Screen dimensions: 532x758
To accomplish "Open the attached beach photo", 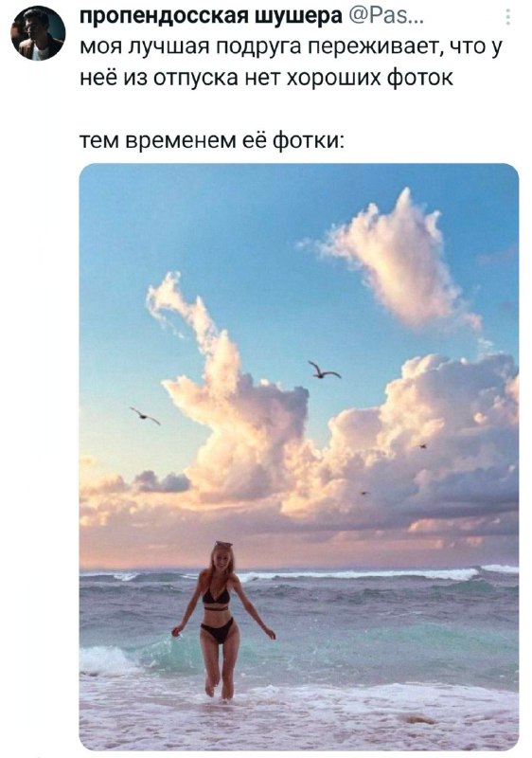I will coord(299,457).
